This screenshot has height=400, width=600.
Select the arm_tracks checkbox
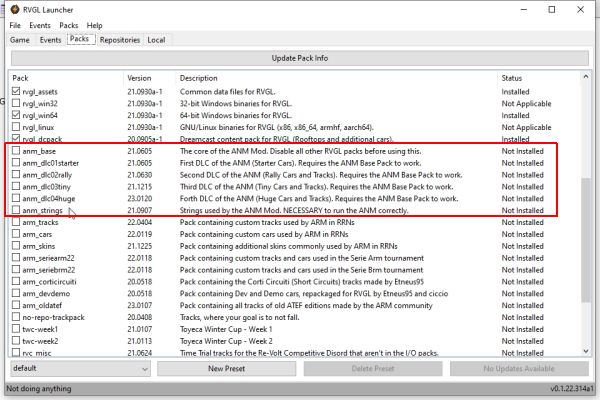click(16, 222)
